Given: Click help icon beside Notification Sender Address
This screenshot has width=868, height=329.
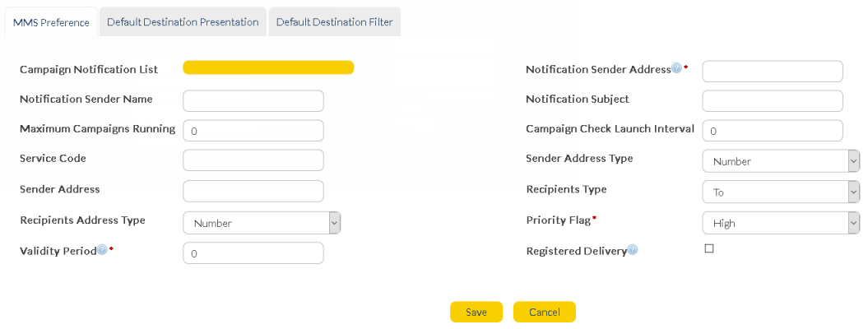Looking at the screenshot, I should (676, 69).
